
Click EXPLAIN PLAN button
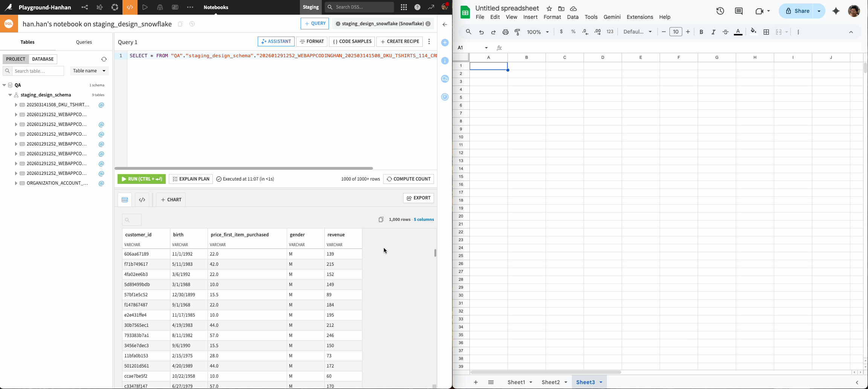pos(191,179)
